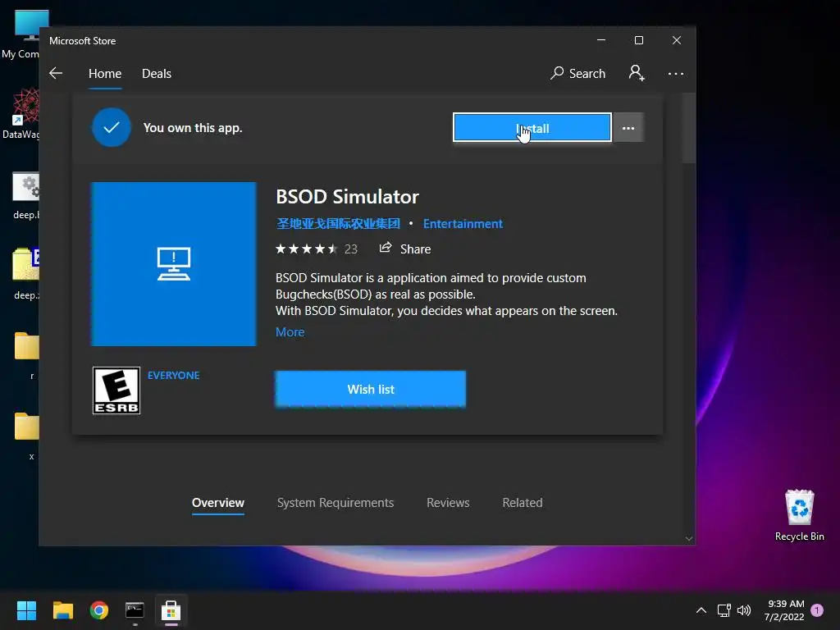
Task: Add BSOD Simulator to Wish list
Action: pyautogui.click(x=370, y=390)
